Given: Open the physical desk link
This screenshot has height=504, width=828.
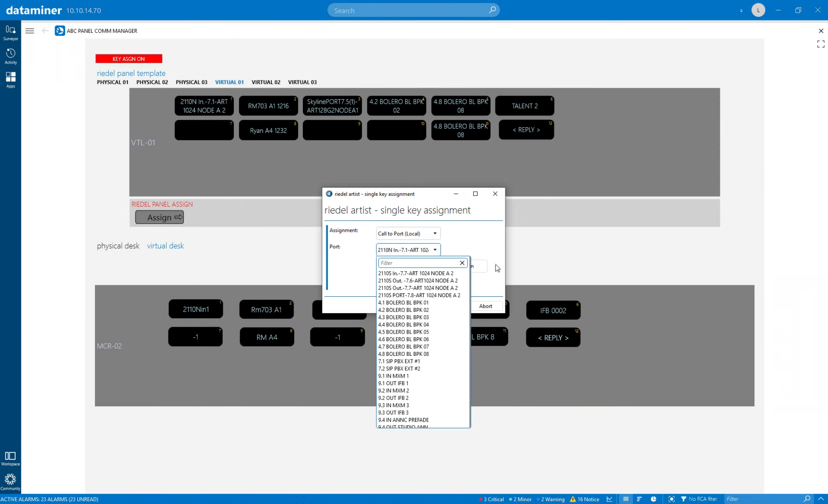Looking at the screenshot, I should (118, 246).
